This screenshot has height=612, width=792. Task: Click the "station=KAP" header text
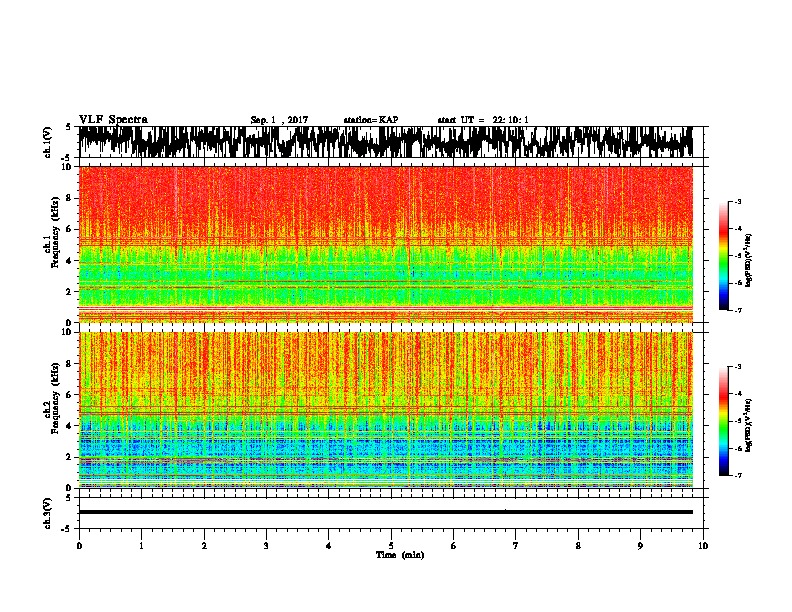click(x=371, y=120)
